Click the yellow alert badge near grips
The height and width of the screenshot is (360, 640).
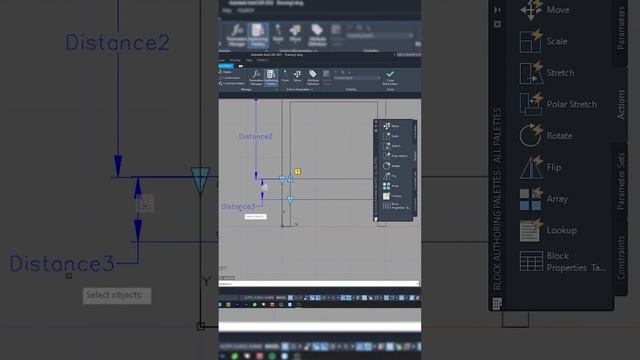298,172
